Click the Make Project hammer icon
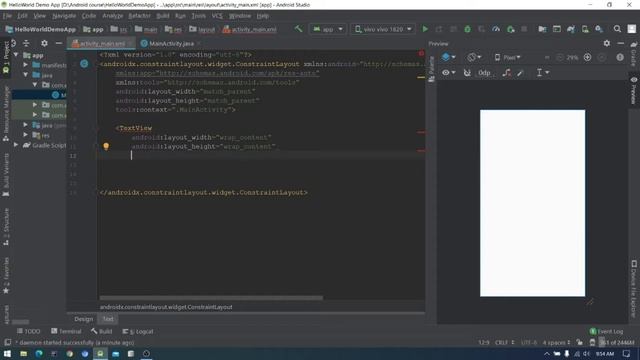 pos(298,29)
